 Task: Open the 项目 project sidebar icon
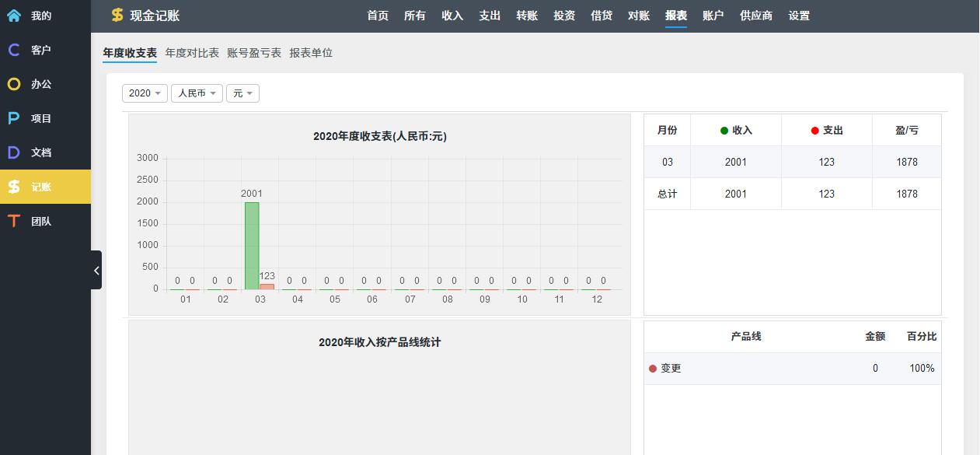click(x=14, y=118)
